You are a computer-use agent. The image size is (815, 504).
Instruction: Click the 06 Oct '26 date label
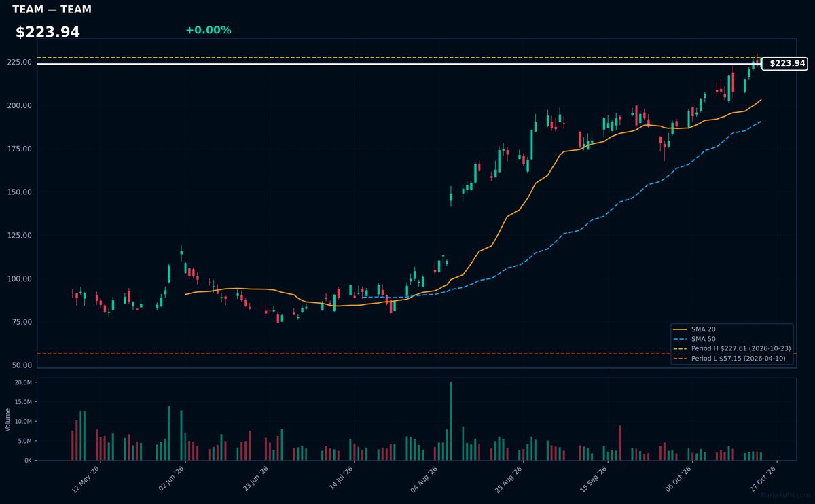click(x=678, y=478)
